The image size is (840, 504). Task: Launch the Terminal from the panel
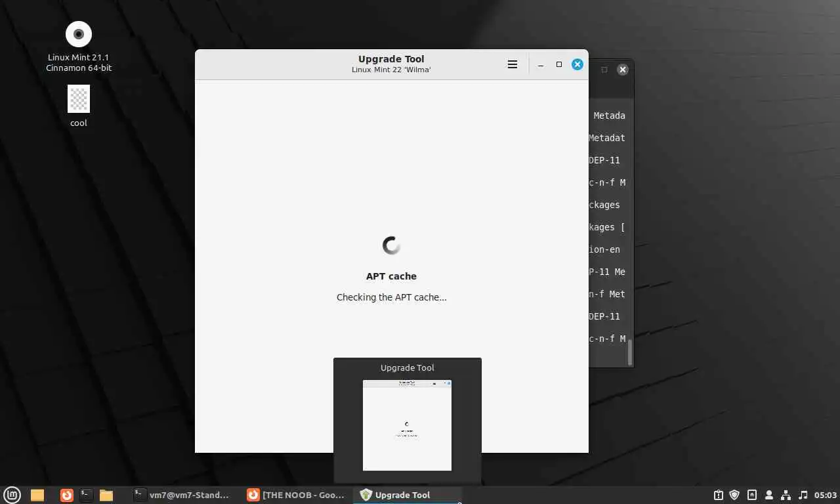pos(86,495)
